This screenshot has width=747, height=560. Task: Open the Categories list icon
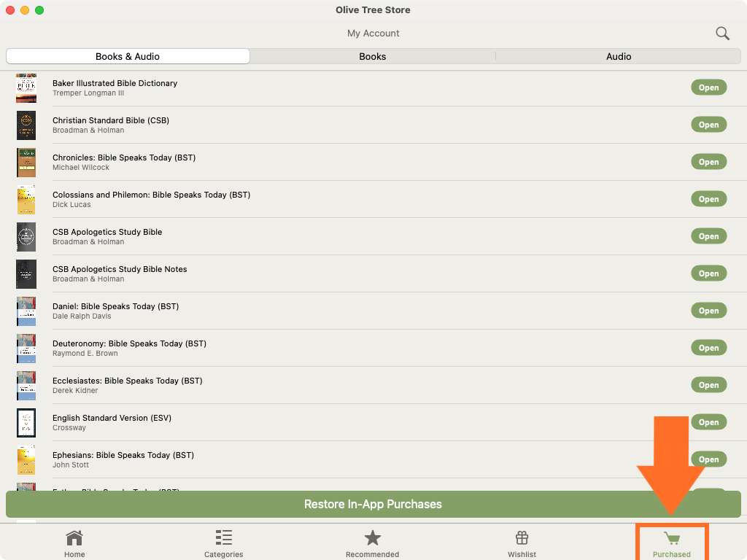pos(224,538)
